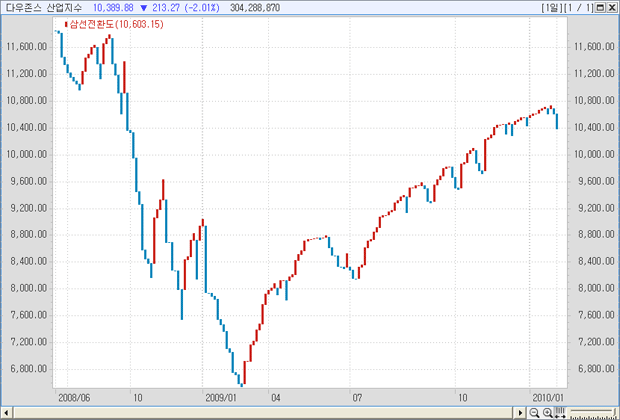This screenshot has height=420, width=620.
Task: Click the bar-spacing icon in bottom-right corner
Action: [559, 411]
